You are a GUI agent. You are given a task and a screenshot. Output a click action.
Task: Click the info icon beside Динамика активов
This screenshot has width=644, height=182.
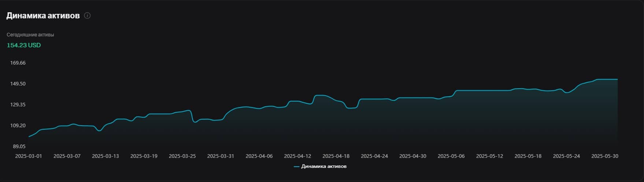87,16
